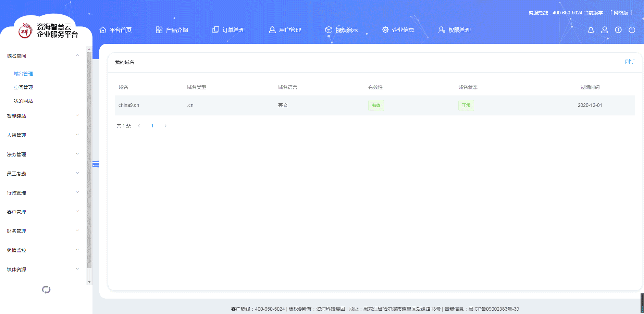Click the notification bell icon
The image size is (644, 314).
591,30
